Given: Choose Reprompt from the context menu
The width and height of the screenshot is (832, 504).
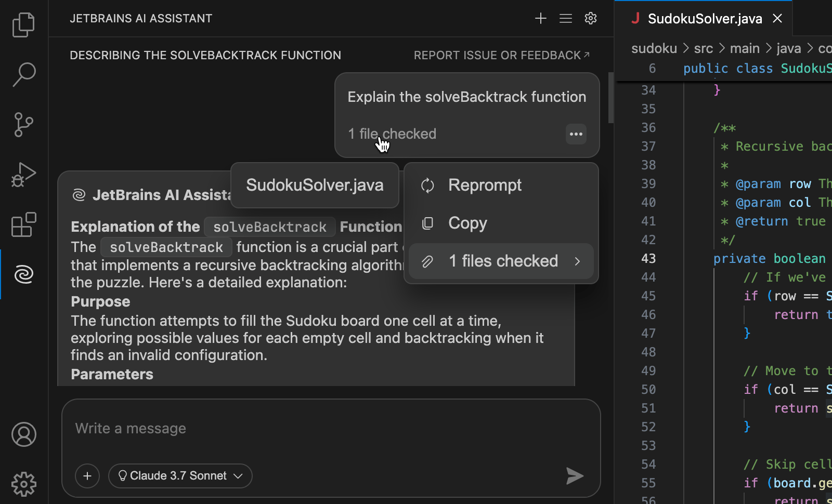Looking at the screenshot, I should point(484,185).
